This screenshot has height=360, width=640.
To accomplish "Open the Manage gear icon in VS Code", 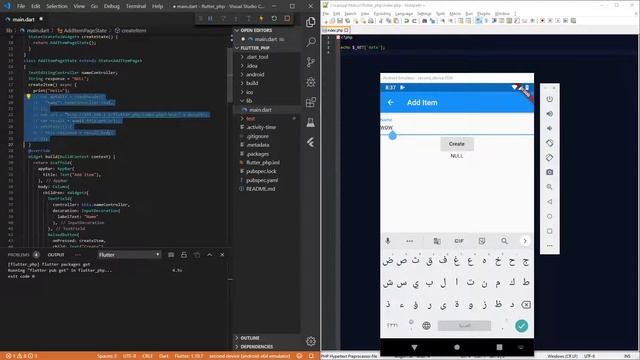I will pyautogui.click(x=311, y=341).
